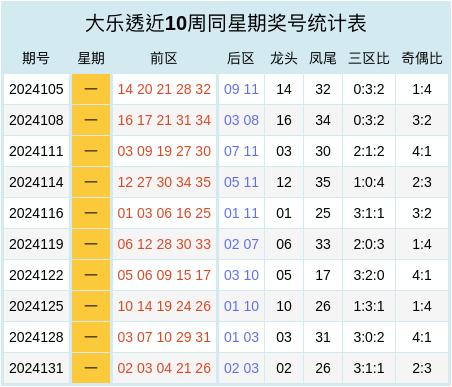452x387 pixels.
Task: Select the 星期 column header
Action: (91, 58)
